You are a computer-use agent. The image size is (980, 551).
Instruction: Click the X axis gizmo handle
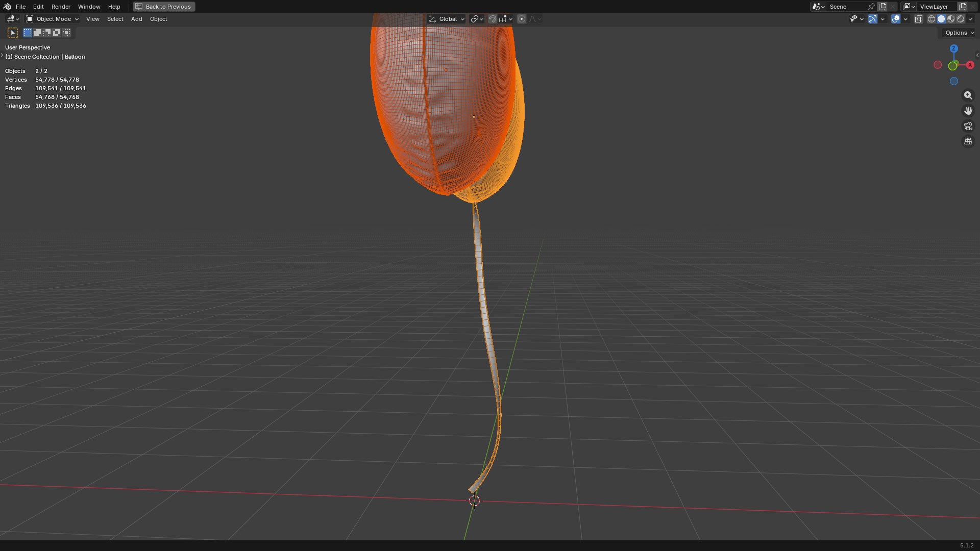pyautogui.click(x=970, y=65)
